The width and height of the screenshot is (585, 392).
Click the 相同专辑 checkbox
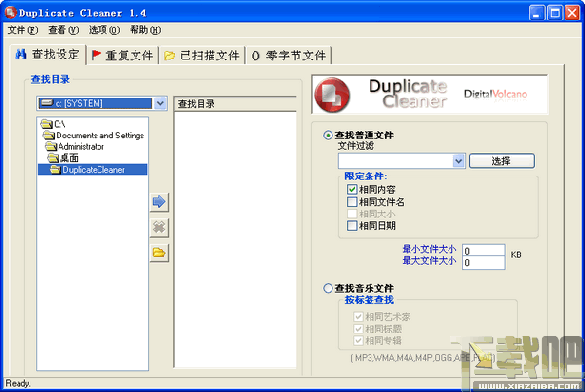point(358,340)
